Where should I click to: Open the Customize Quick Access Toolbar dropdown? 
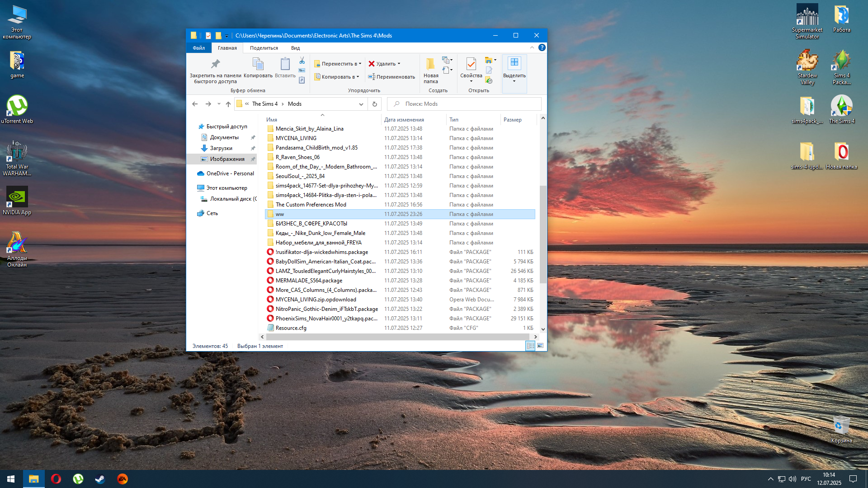click(226, 36)
